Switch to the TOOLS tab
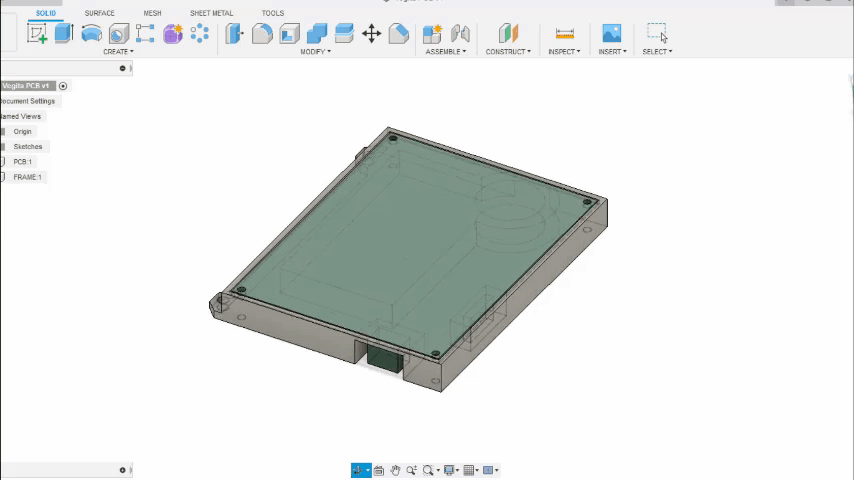The image size is (854, 480). 272,13
